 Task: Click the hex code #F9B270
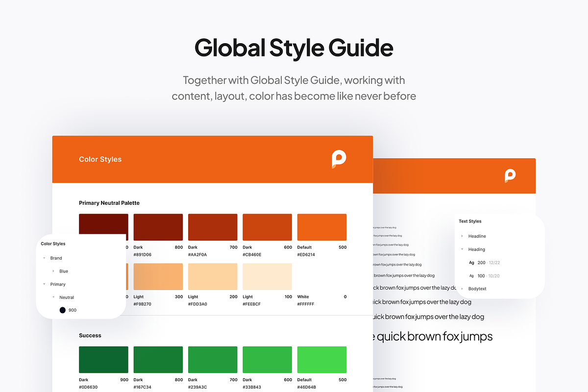[x=143, y=304]
